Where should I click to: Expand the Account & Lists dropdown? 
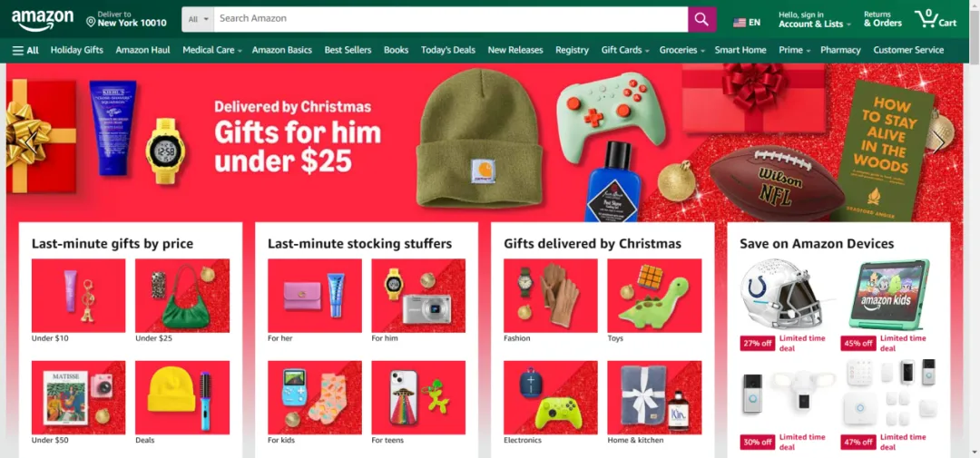pos(814,19)
